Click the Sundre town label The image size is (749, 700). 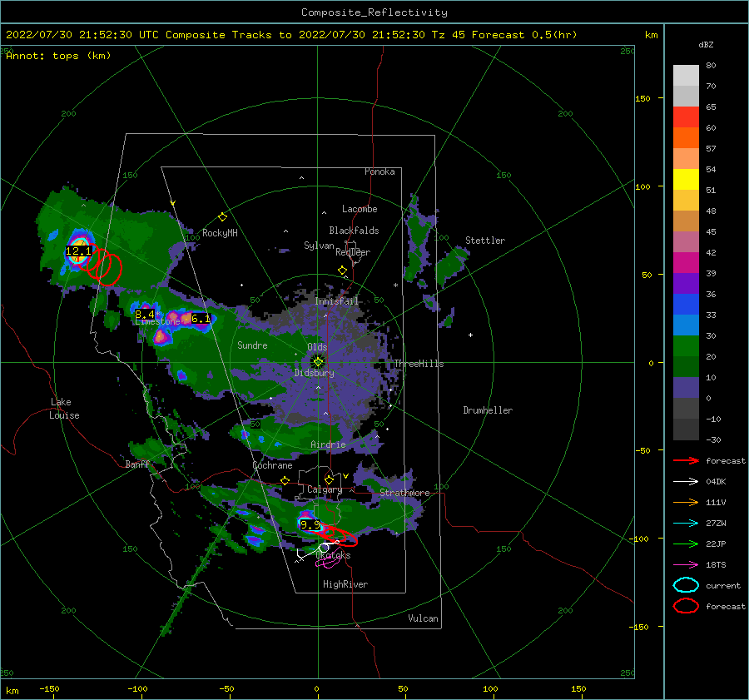pyautogui.click(x=252, y=345)
